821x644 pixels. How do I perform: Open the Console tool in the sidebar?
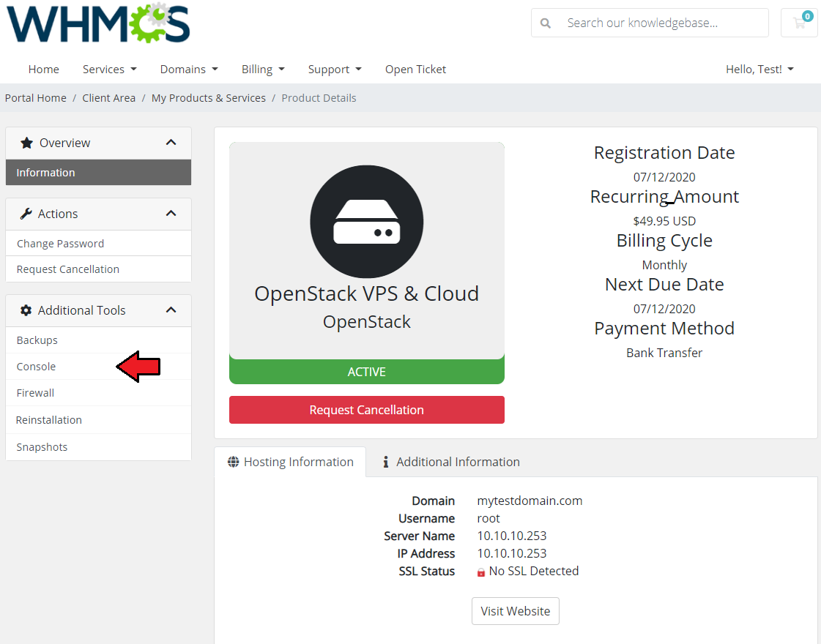(x=36, y=366)
